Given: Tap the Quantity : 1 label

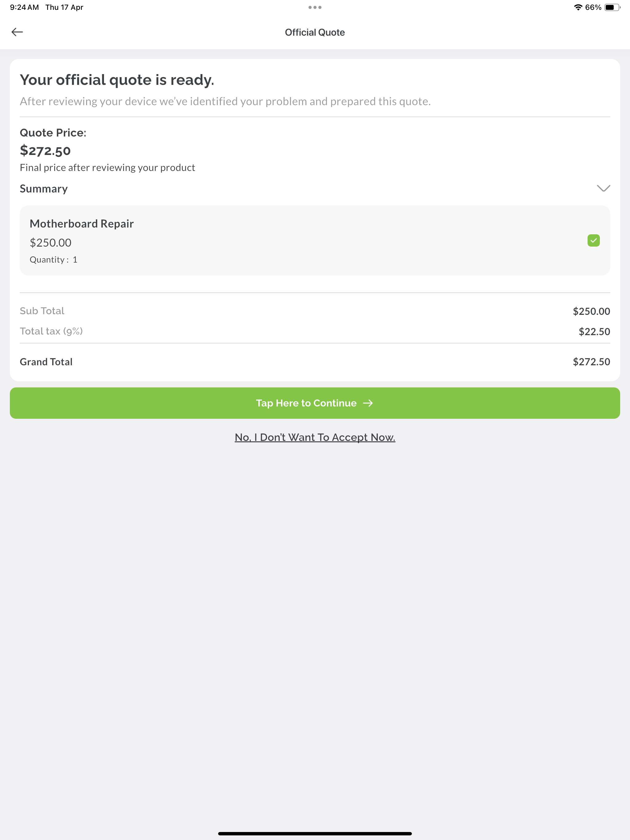Looking at the screenshot, I should pos(54,260).
